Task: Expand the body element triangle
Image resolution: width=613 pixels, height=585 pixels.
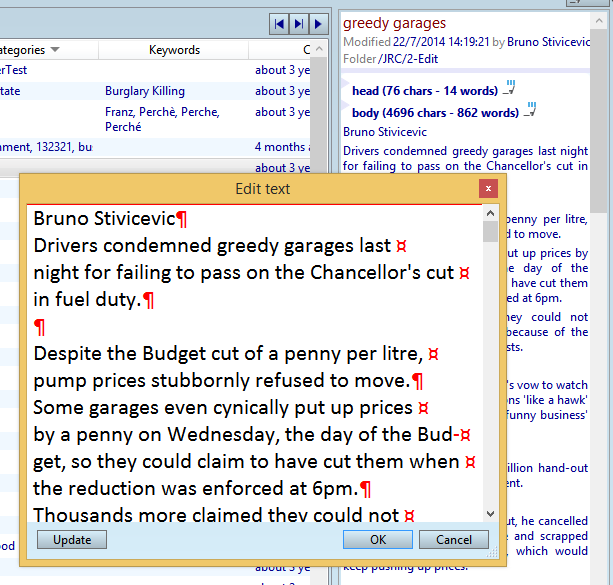Action: pos(346,105)
